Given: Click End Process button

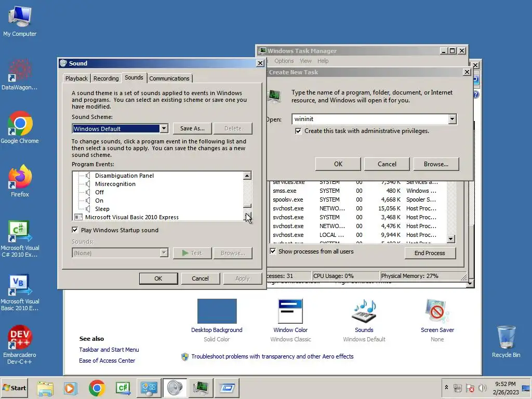Looking at the screenshot, I should coord(430,253).
